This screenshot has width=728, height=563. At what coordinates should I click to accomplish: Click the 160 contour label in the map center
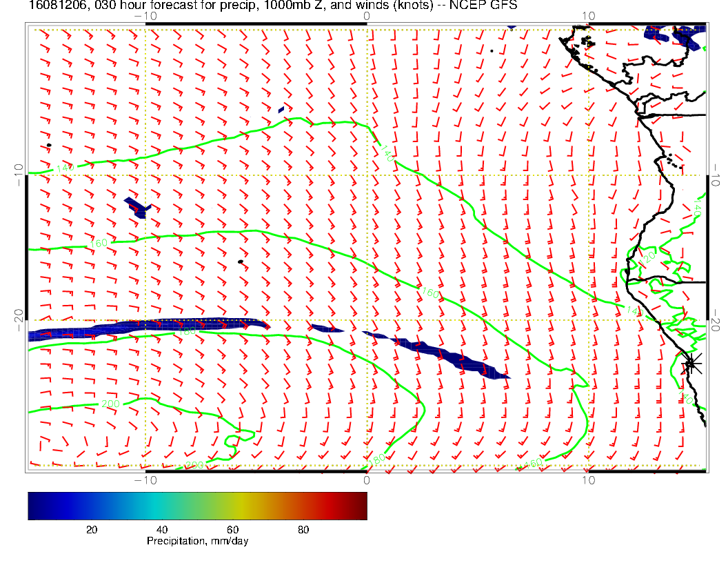point(429,293)
